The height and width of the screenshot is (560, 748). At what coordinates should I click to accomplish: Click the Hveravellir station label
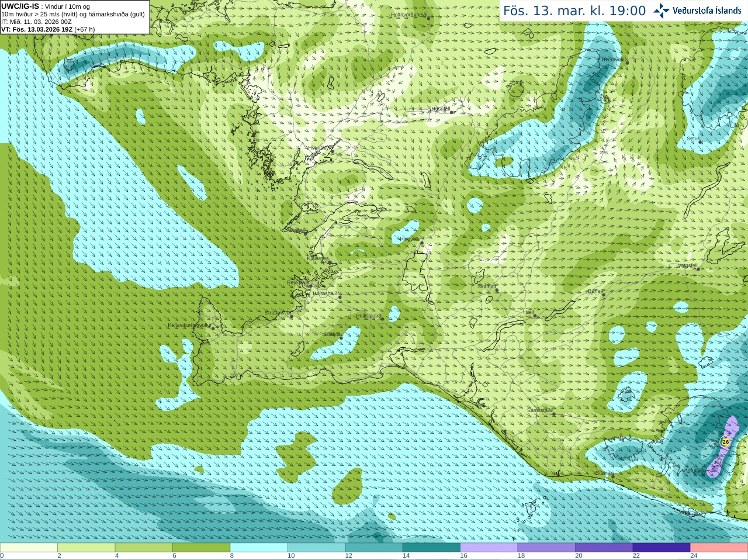coord(614,60)
